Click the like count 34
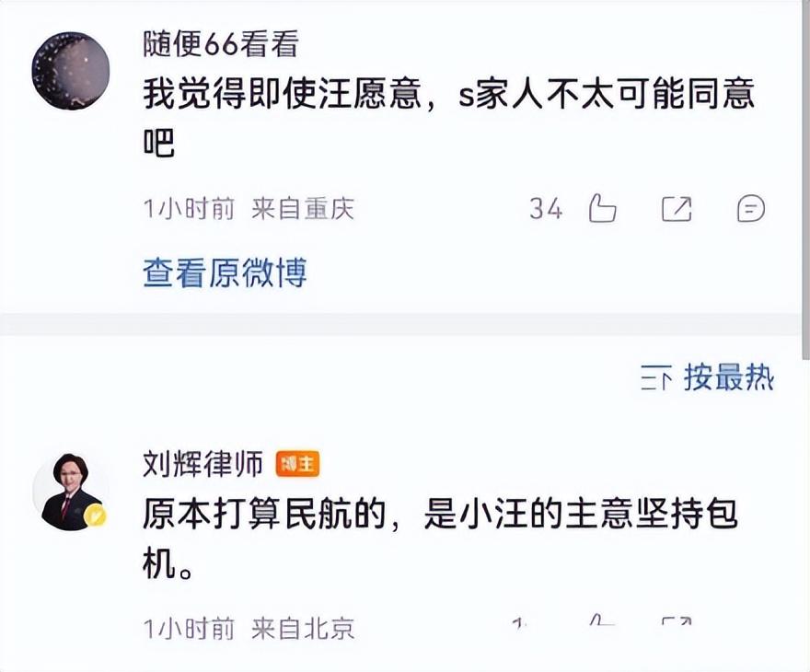 (x=546, y=209)
